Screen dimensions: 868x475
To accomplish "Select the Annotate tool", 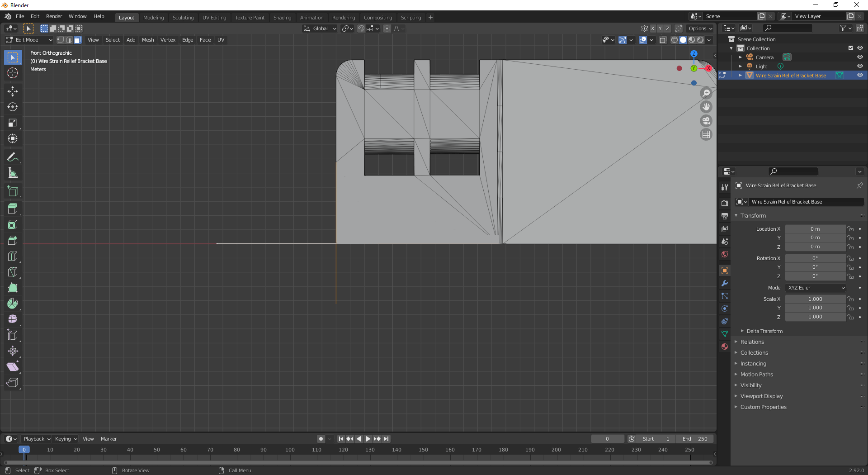I will 12,157.
